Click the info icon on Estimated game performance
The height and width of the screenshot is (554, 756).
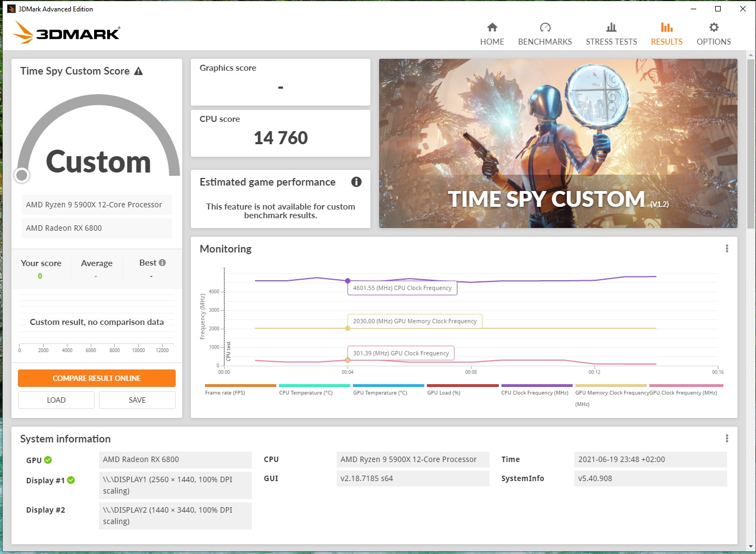[x=357, y=182]
